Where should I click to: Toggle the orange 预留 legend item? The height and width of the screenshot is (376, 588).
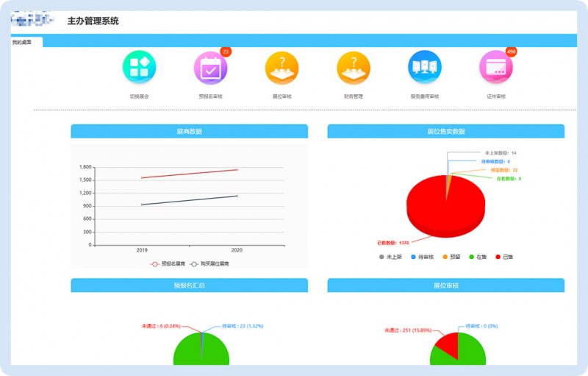click(x=451, y=257)
